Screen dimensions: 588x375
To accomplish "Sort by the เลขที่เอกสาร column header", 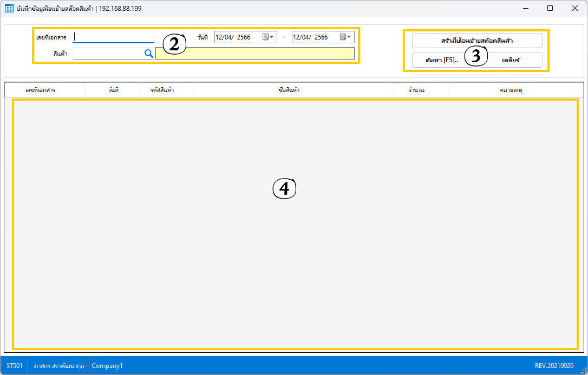I will (44, 90).
